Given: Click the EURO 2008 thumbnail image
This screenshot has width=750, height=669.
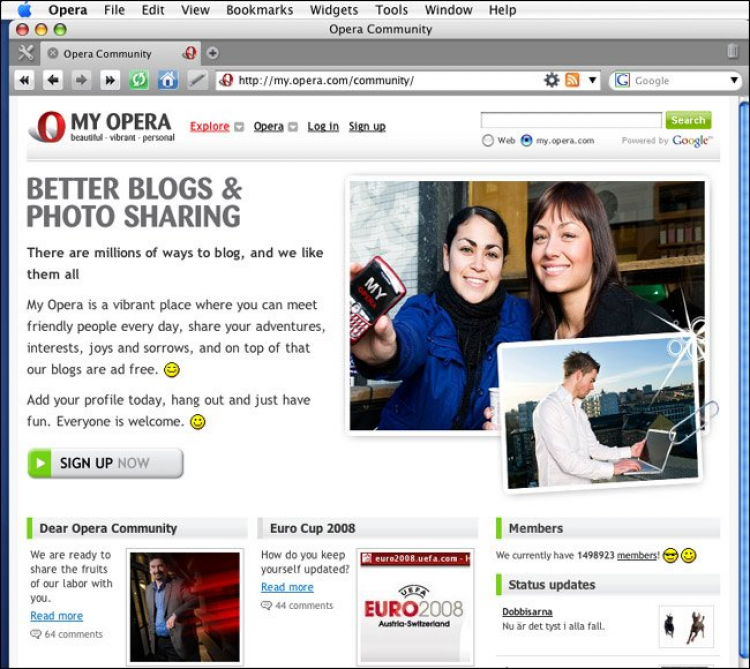Looking at the screenshot, I should [x=415, y=606].
